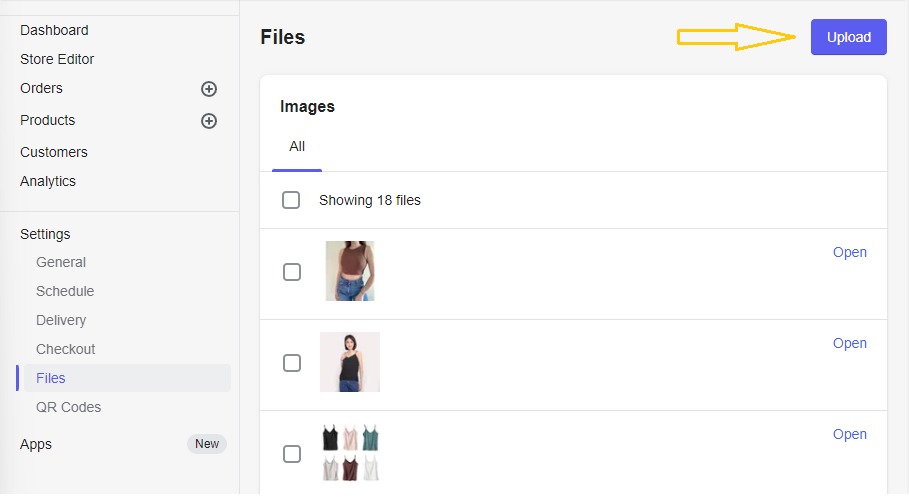Open the Store Editor menu item
This screenshot has height=501, width=910.
(x=57, y=59)
